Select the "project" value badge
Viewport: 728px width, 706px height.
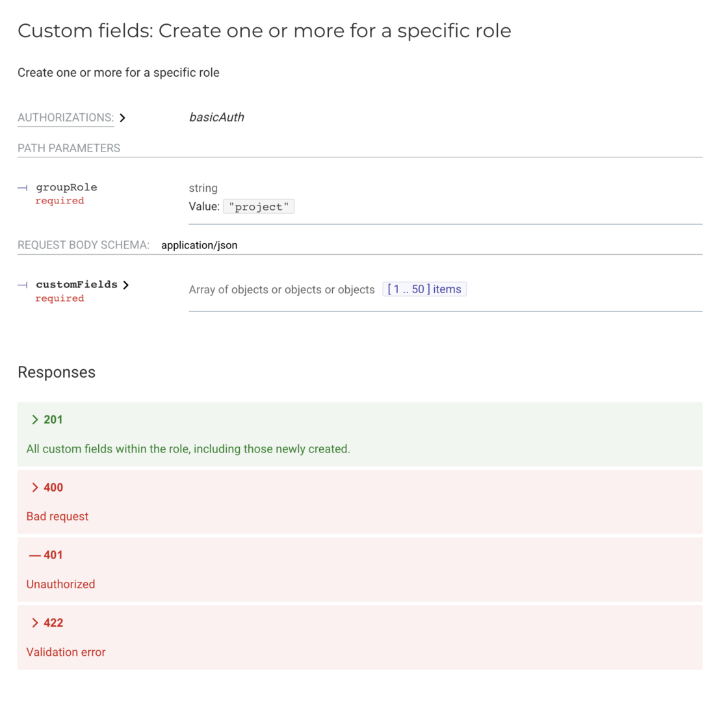pyautogui.click(x=259, y=207)
